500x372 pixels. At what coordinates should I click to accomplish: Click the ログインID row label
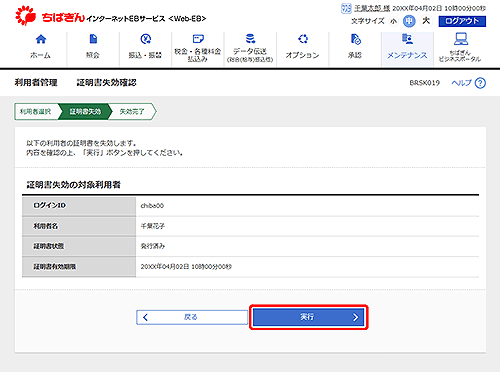[x=49, y=206]
